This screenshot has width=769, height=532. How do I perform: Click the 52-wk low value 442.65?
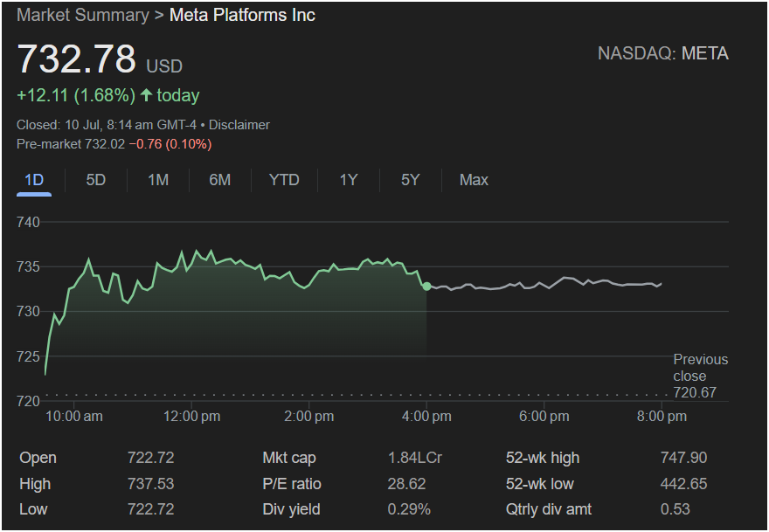(x=683, y=484)
